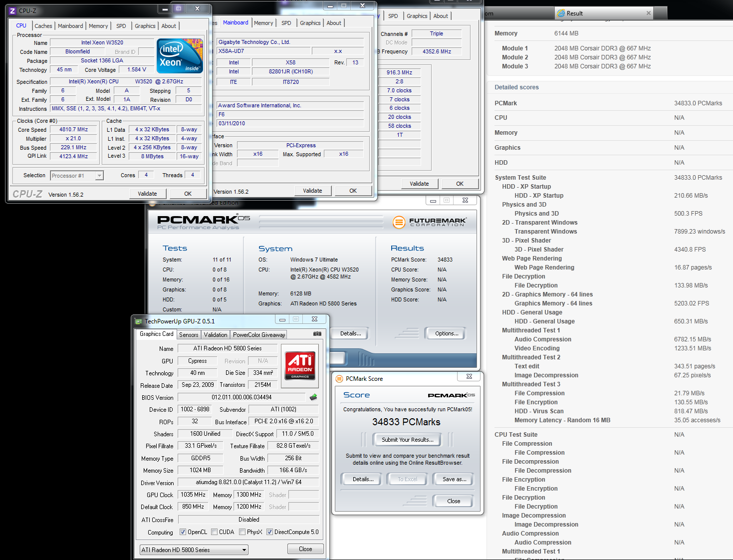
Task: Click the BIOS Version value field
Action: (242, 397)
